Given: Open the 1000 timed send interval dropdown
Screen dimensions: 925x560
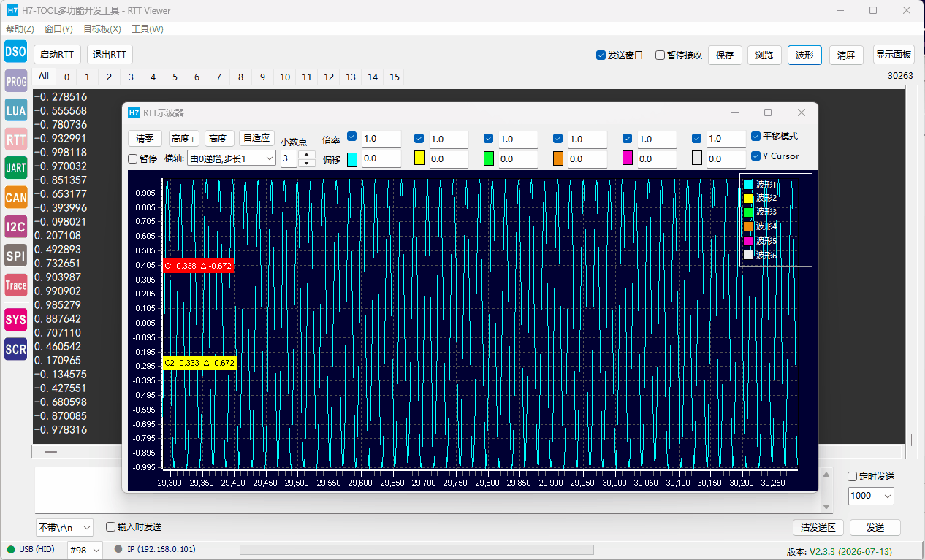Looking at the screenshot, I should coord(871,496).
